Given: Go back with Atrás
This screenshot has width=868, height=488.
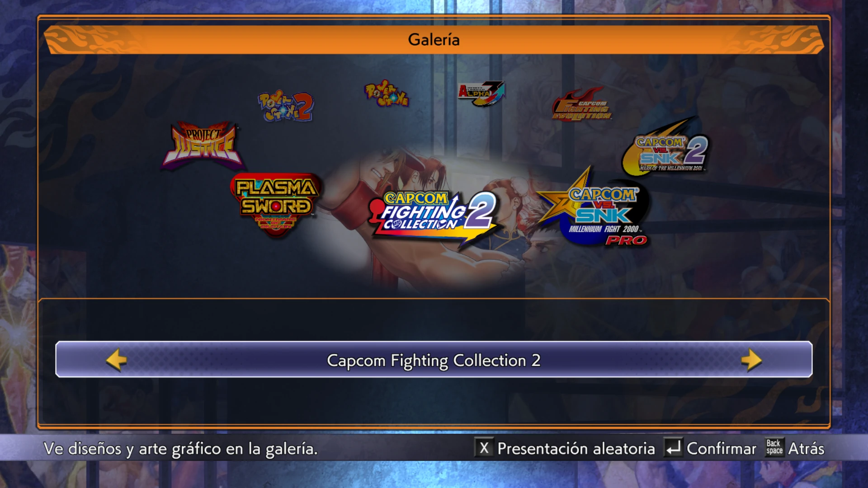Looking at the screenshot, I should pos(806,449).
